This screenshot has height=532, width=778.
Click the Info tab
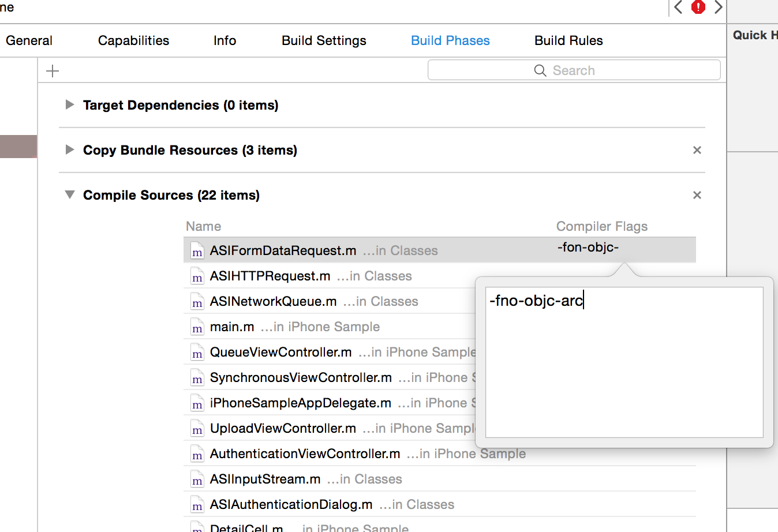[225, 40]
